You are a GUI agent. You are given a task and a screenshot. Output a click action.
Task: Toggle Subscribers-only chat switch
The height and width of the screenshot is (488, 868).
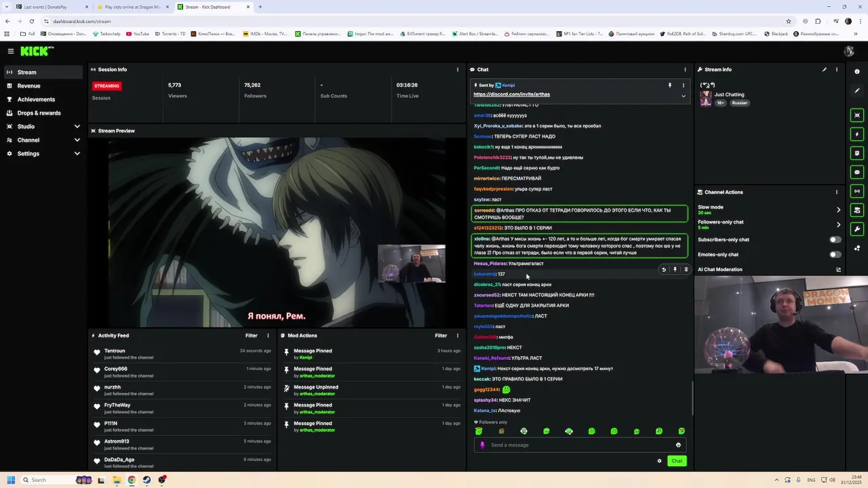pyautogui.click(x=835, y=239)
